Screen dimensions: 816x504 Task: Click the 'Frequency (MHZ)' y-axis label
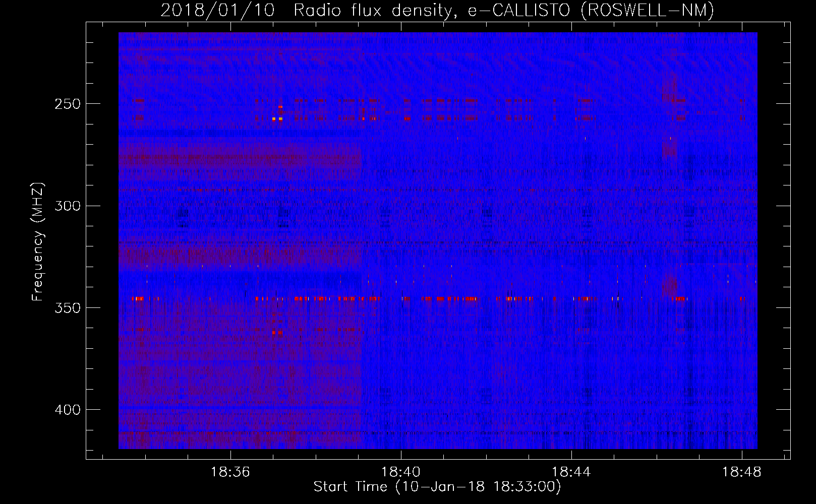38,242
